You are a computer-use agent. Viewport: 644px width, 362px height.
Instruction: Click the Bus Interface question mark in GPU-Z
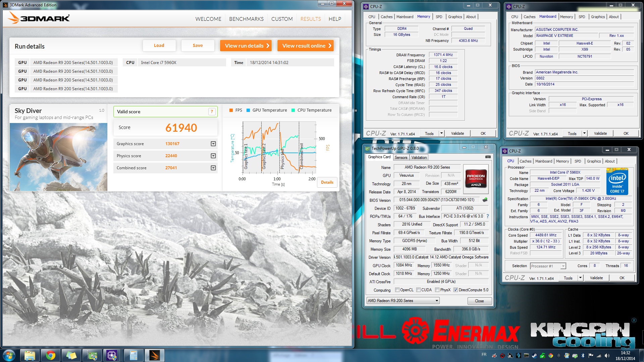488,216
